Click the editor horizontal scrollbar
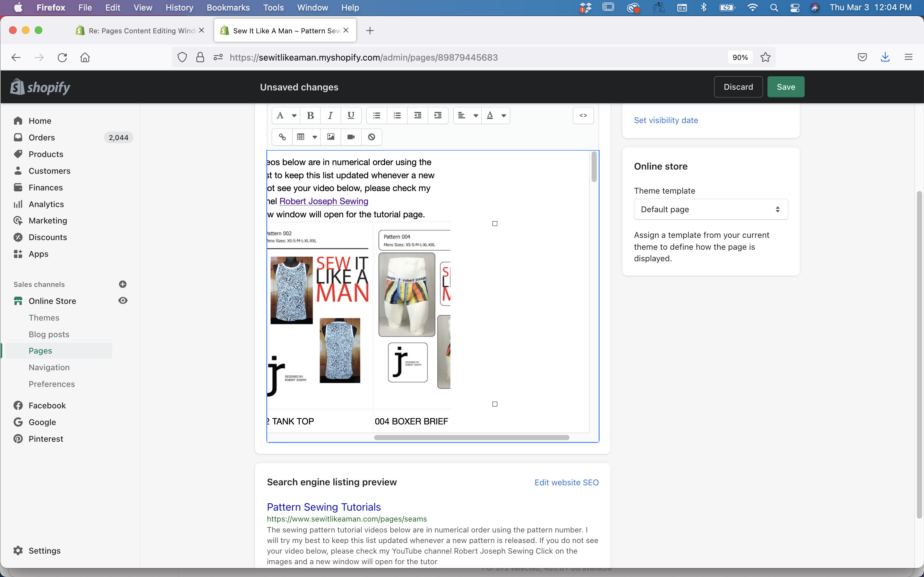Image resolution: width=924 pixels, height=577 pixels. (x=471, y=438)
